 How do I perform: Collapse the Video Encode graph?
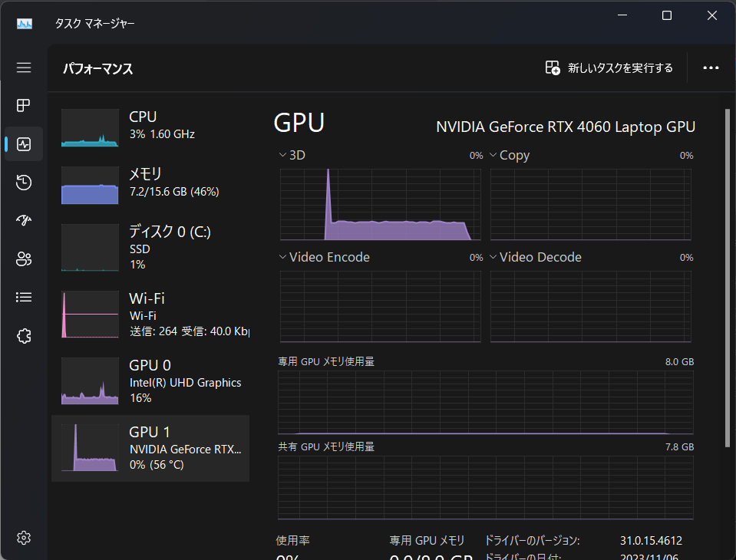[282, 256]
